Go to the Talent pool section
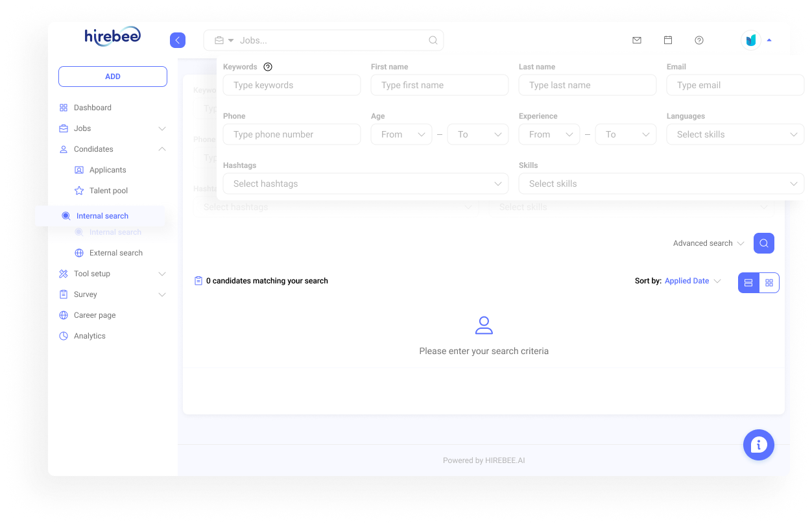The height and width of the screenshot is (524, 812). click(x=110, y=190)
